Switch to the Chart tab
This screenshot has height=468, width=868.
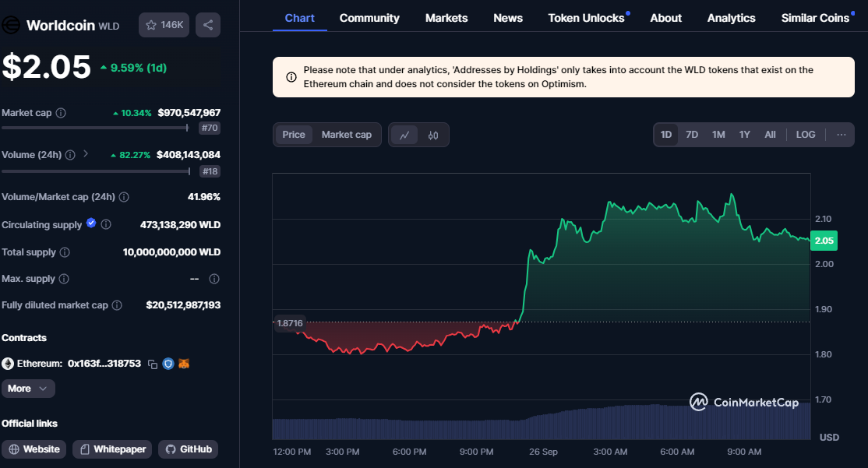[299, 18]
